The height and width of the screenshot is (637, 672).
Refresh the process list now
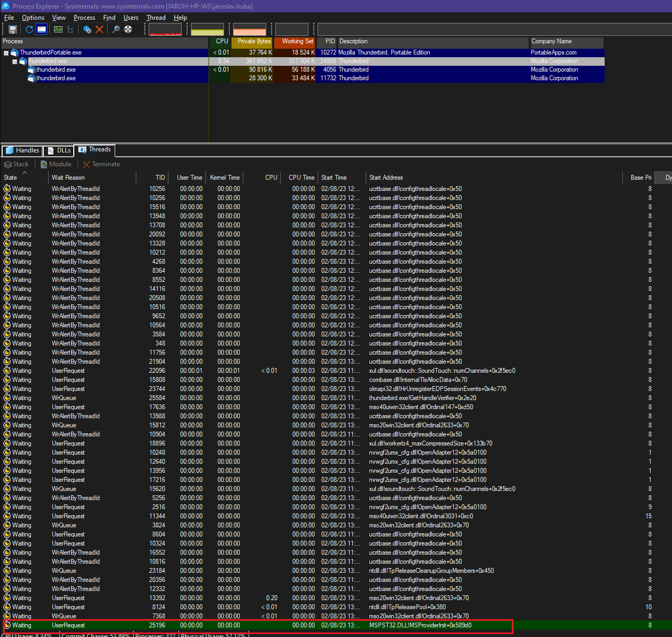(29, 29)
